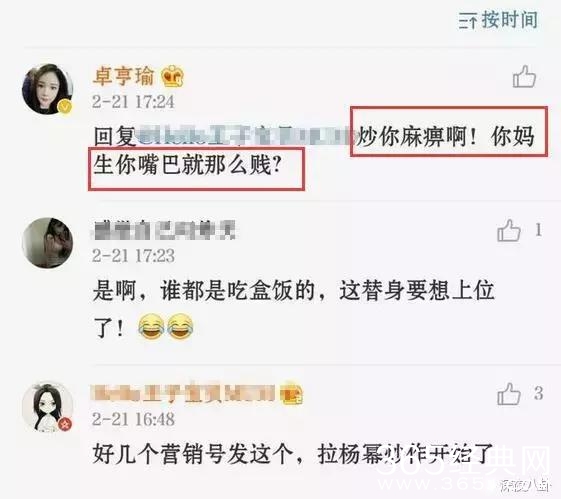Click the sort icon beside 按时间
This screenshot has height=499, width=561.
tap(468, 20)
